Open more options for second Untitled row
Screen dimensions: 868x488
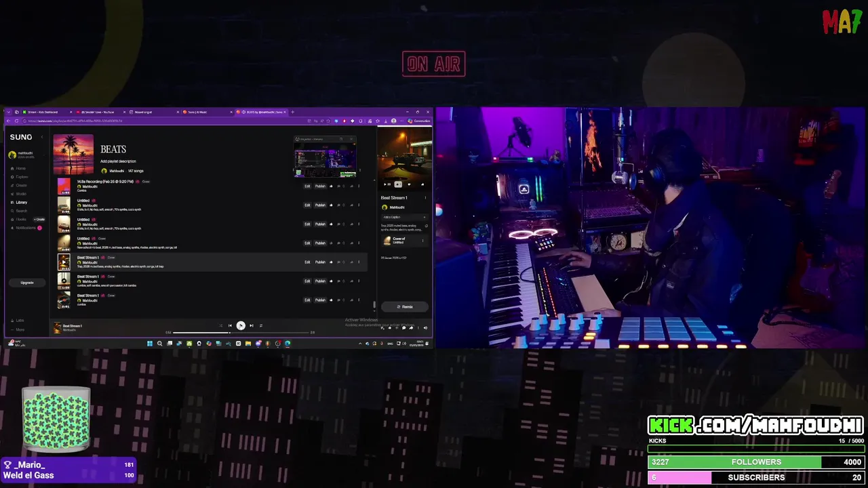[x=359, y=224]
